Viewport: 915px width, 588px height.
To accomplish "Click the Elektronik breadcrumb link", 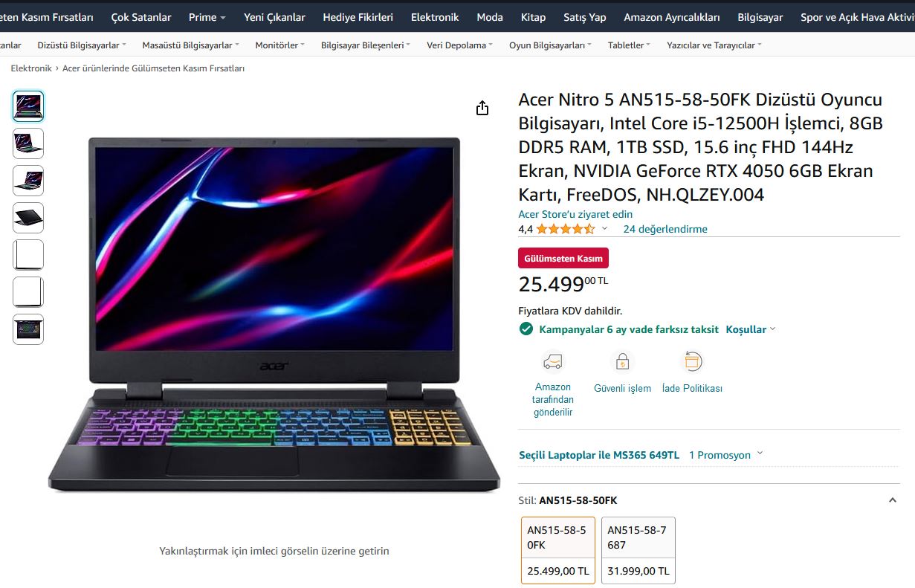I will pyautogui.click(x=31, y=68).
